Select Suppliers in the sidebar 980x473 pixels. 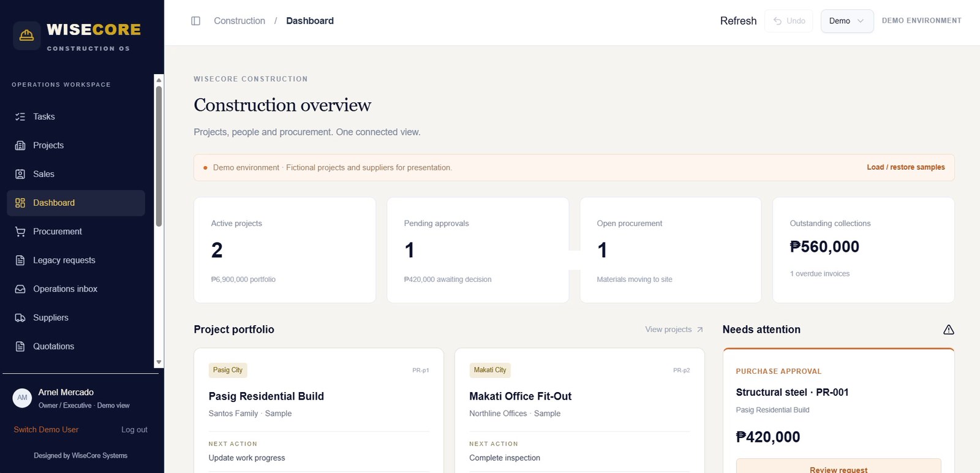(76, 317)
